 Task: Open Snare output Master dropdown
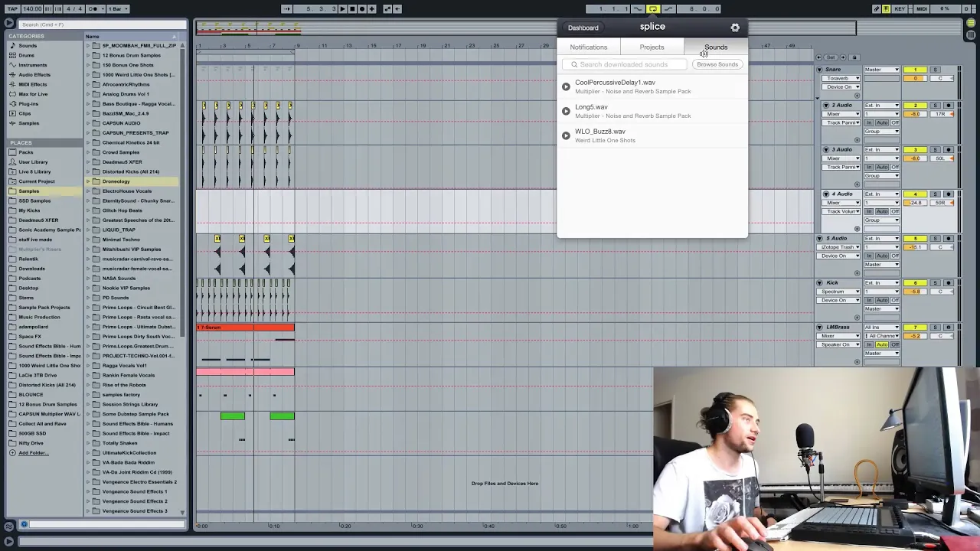pyautogui.click(x=882, y=70)
